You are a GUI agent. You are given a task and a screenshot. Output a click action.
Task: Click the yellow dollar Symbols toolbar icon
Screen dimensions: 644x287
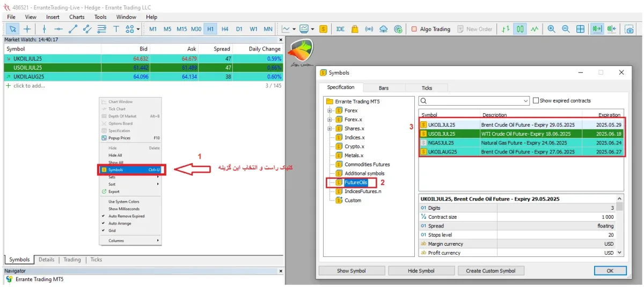tap(323, 29)
